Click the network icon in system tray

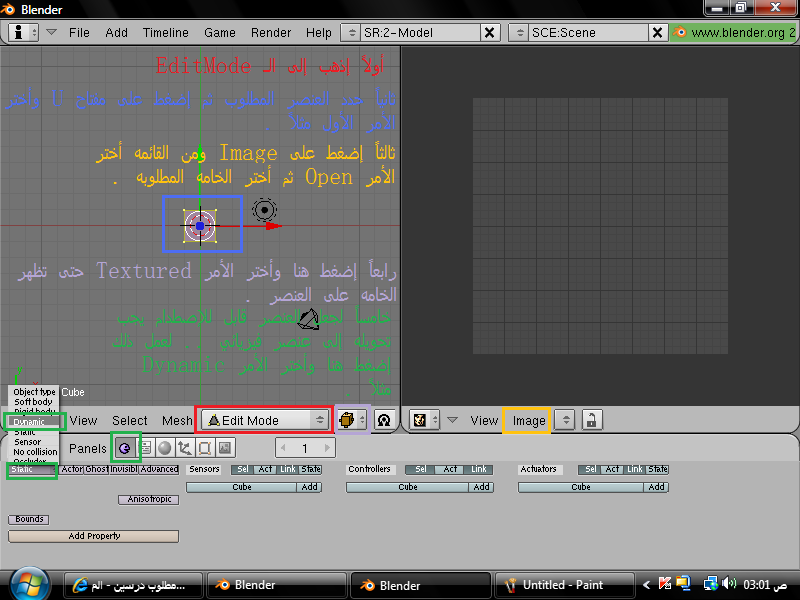point(710,584)
